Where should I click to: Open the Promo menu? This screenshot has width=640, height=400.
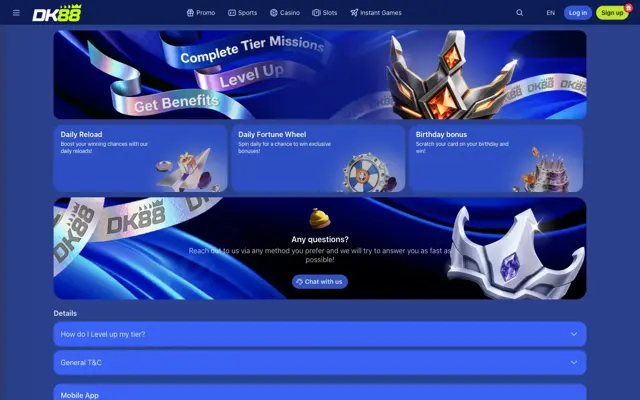click(x=201, y=13)
